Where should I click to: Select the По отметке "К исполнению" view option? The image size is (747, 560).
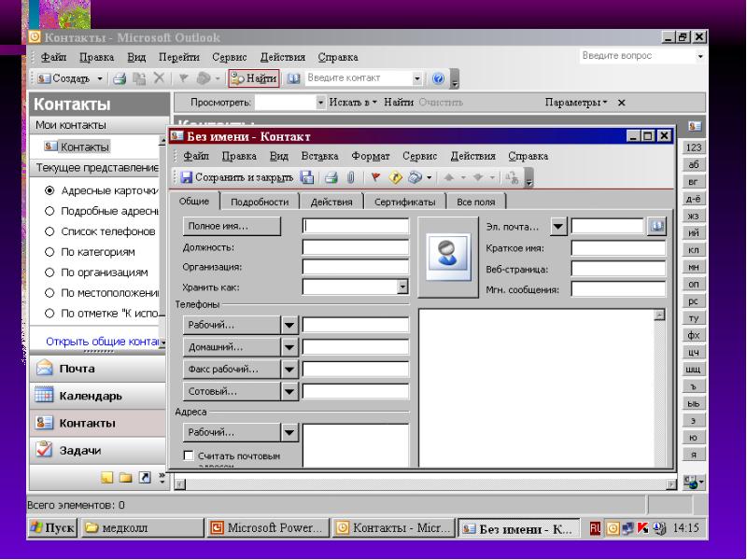click(49, 314)
